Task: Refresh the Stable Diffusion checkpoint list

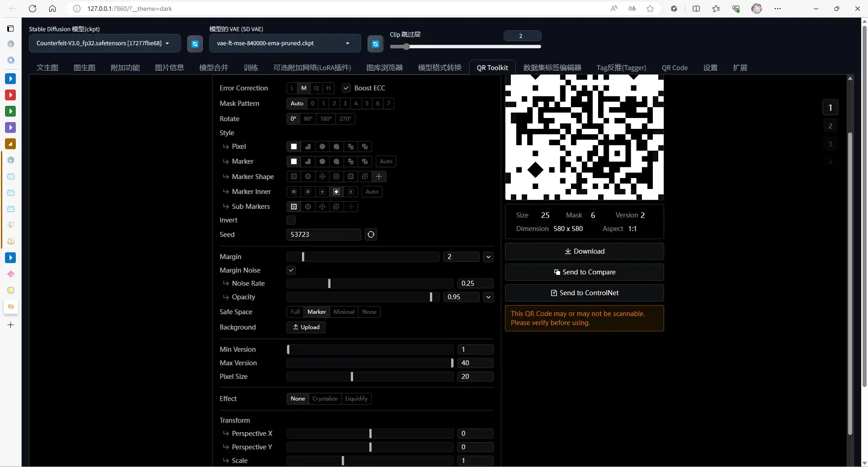Action: pos(195,44)
